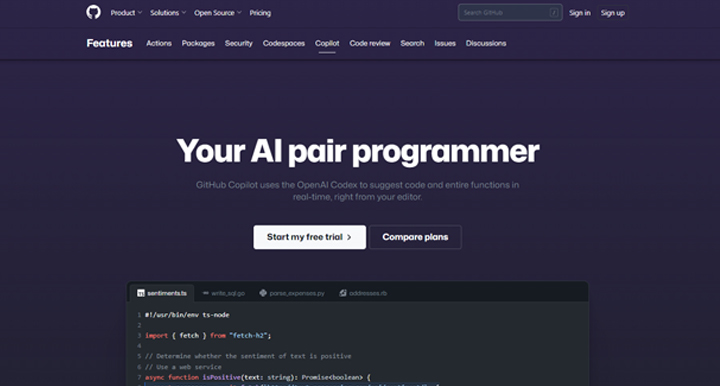
Task: Click Start my free trial button
Action: (309, 237)
